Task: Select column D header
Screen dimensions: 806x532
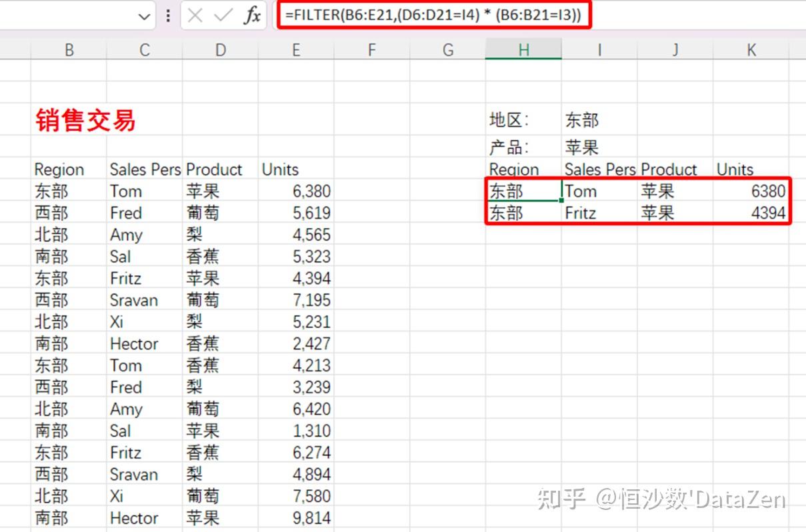Action: pyautogui.click(x=220, y=50)
